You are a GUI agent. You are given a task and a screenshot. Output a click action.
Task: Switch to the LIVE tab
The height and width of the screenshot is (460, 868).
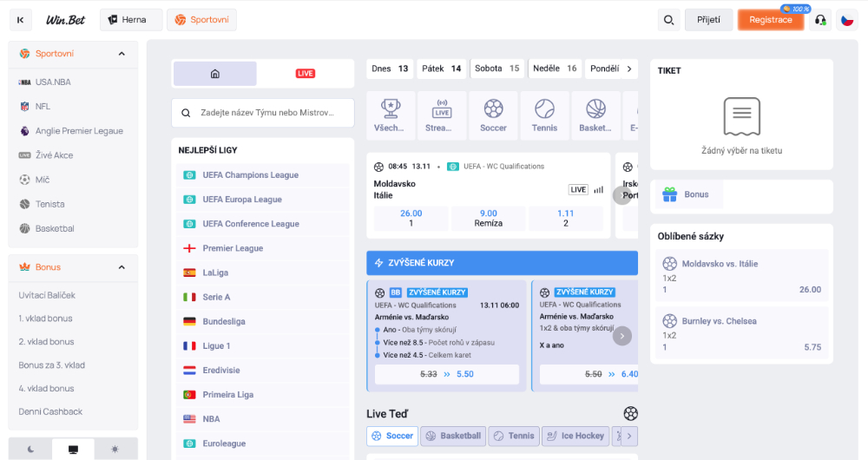[x=306, y=74]
